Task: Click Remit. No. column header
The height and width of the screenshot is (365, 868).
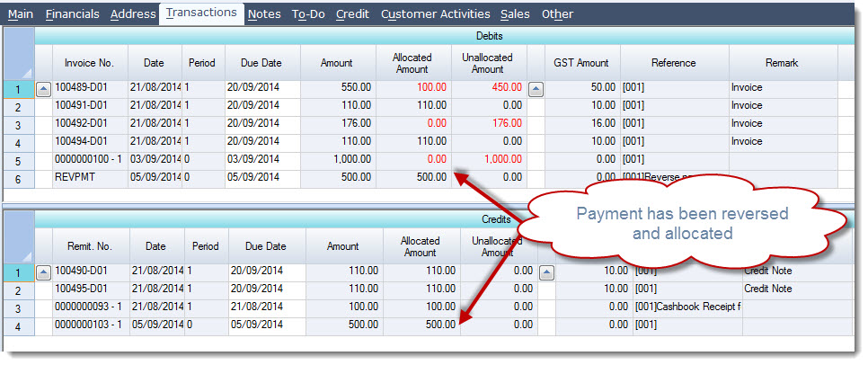Action: pos(91,246)
